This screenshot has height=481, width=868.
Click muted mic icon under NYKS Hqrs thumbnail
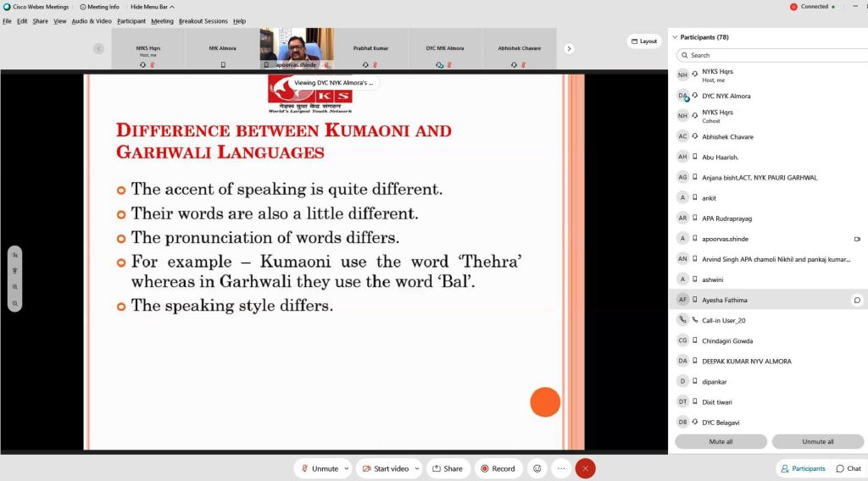pyautogui.click(x=153, y=64)
